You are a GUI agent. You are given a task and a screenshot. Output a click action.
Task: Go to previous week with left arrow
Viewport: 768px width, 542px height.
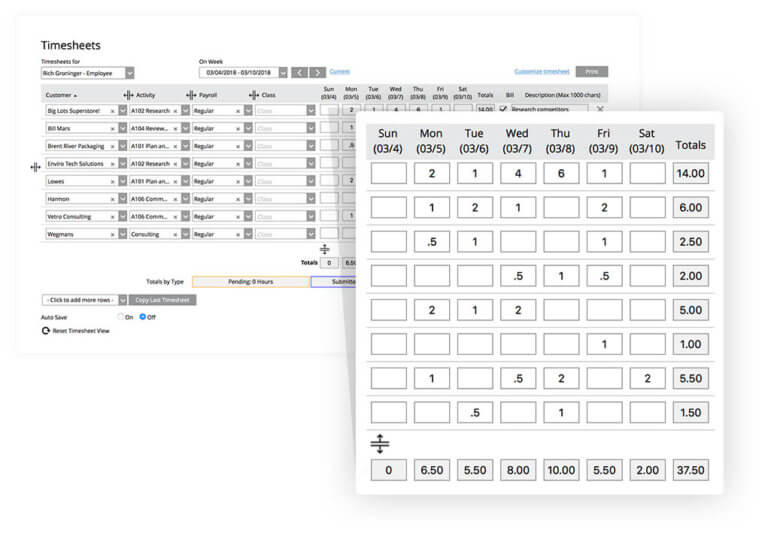[x=299, y=72]
